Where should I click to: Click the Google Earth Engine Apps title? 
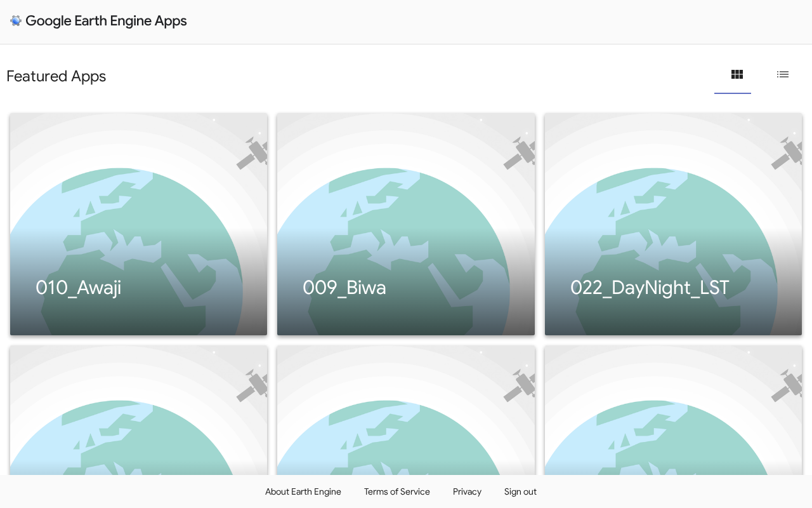click(106, 21)
